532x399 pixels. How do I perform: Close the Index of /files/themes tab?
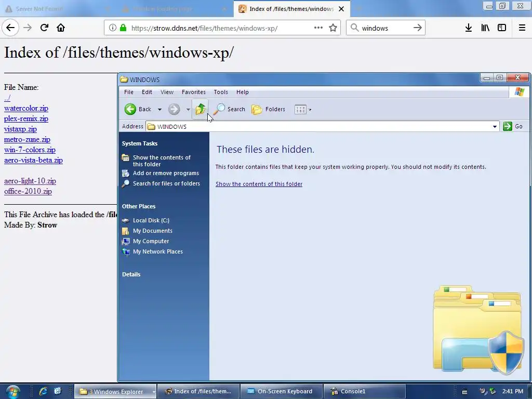click(342, 9)
